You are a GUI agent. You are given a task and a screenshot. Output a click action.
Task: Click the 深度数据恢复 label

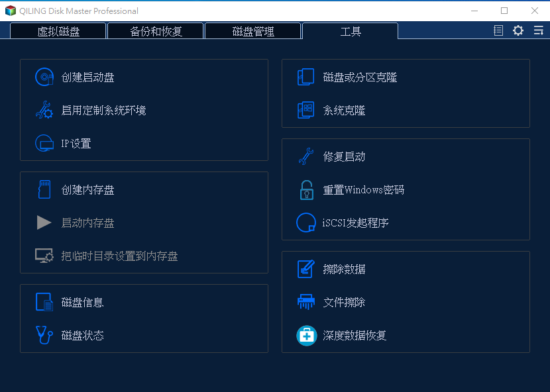point(355,335)
